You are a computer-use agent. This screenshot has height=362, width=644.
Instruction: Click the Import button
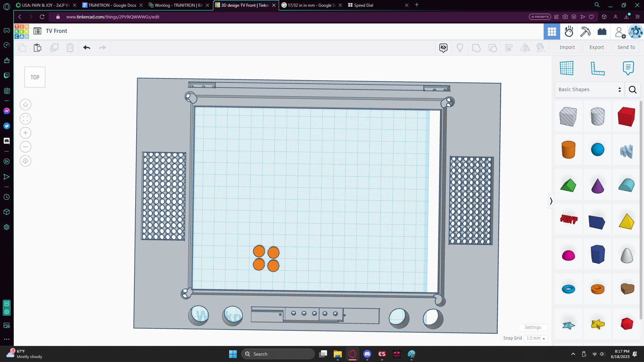coord(567,47)
